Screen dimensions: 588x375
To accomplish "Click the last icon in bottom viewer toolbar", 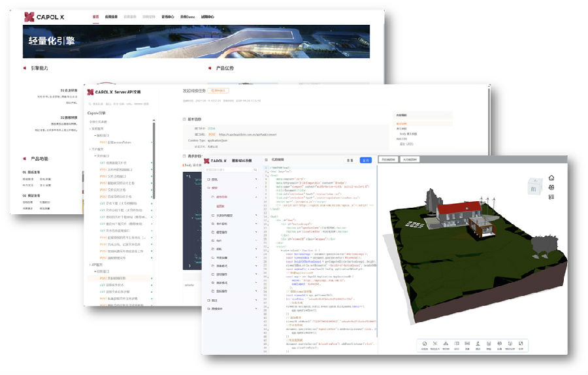I will 521,344.
